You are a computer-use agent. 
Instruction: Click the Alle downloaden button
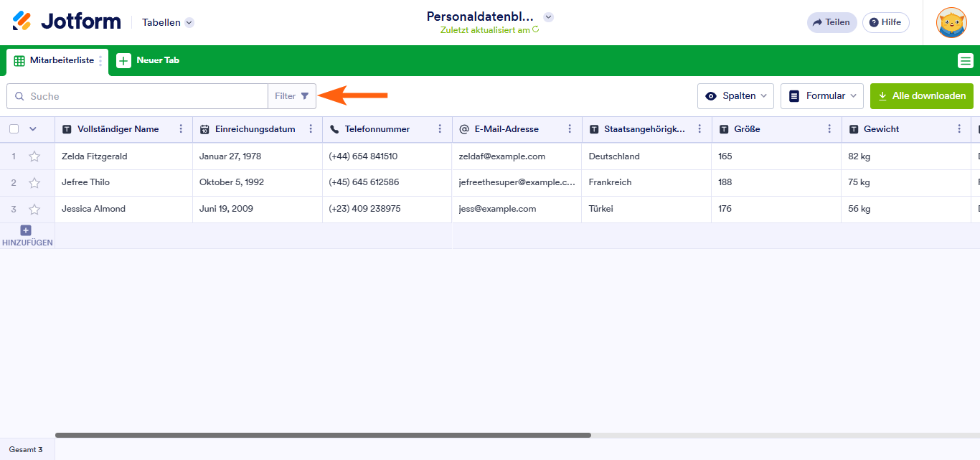921,96
